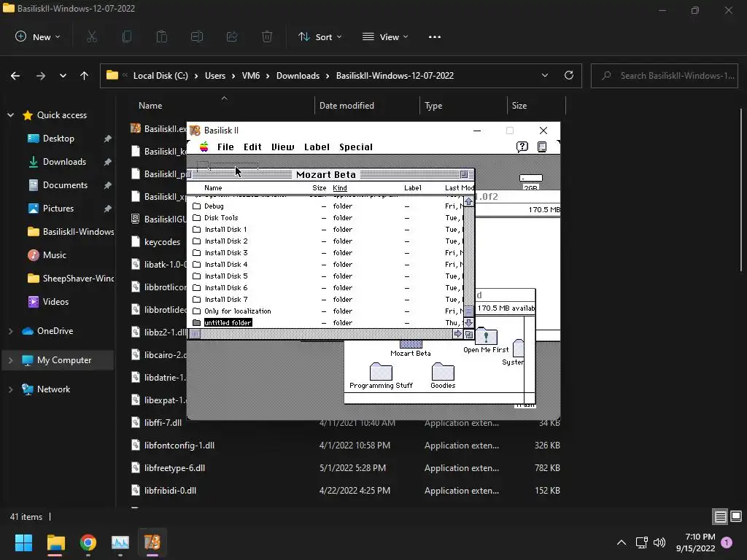Expand My Computer in the navigation pane
The image size is (747, 560).
tap(10, 360)
